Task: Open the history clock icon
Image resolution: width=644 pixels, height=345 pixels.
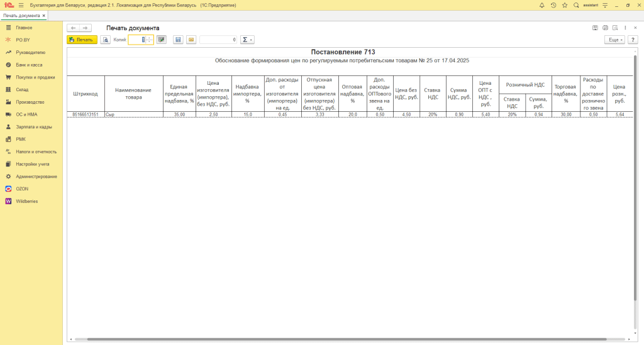Action: (x=553, y=5)
